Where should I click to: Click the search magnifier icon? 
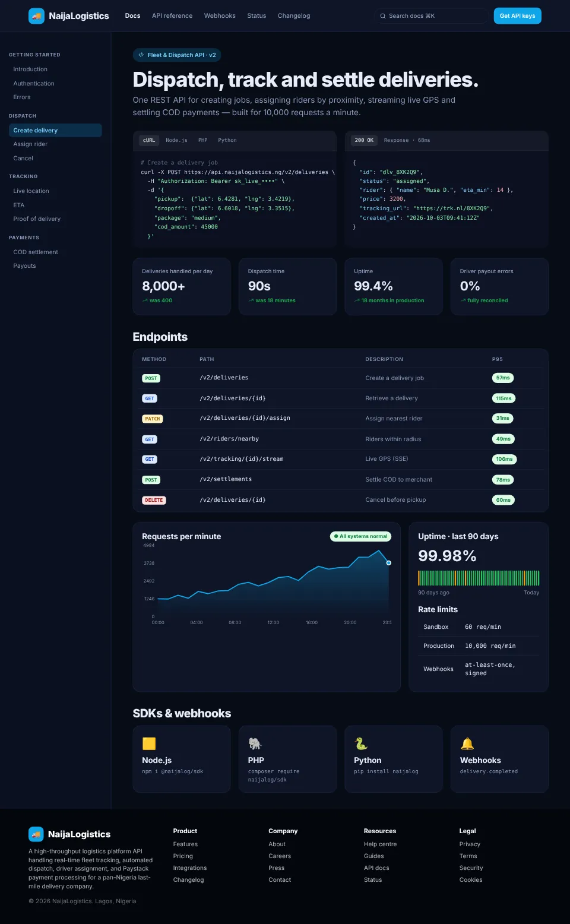coord(383,16)
